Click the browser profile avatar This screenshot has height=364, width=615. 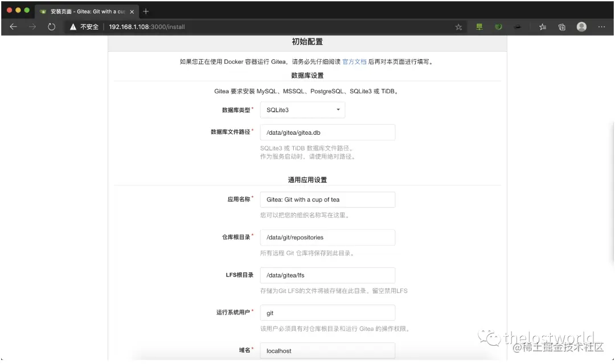[x=581, y=26]
